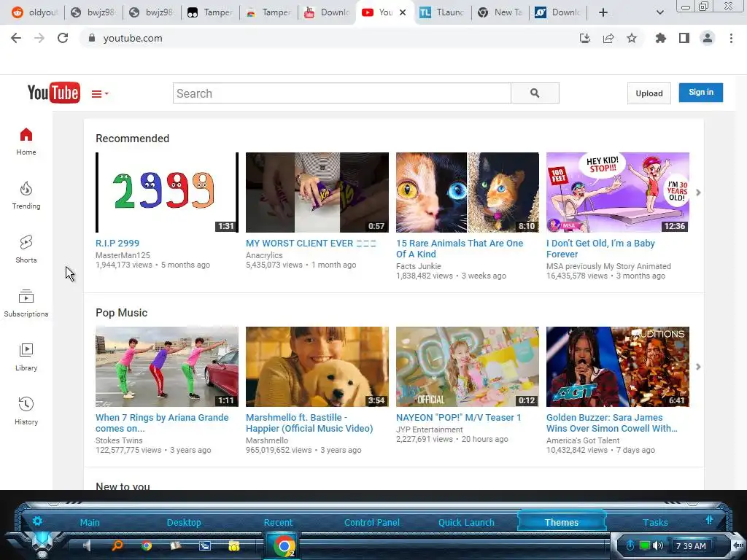This screenshot has height=560, width=747.
Task: Switch to the New Ta browser tab
Action: coord(500,13)
